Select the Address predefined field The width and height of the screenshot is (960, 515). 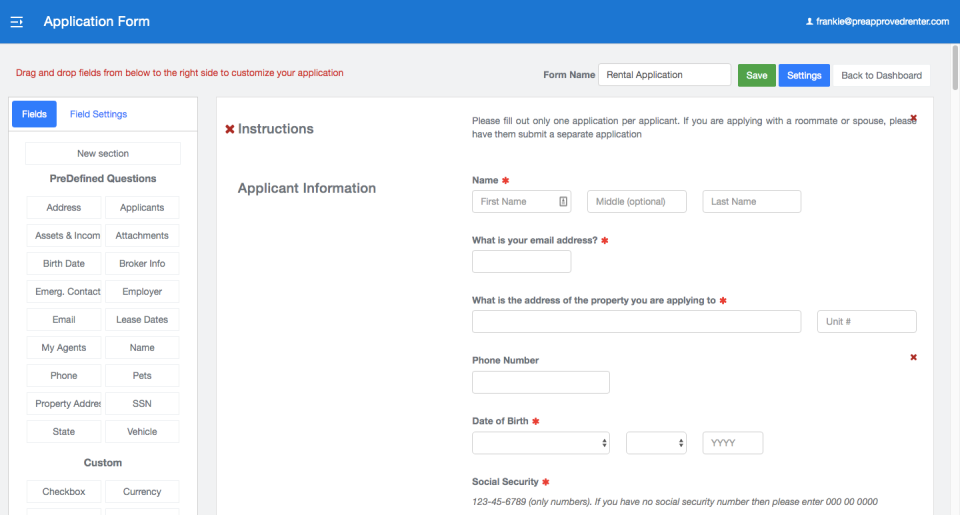tap(64, 208)
